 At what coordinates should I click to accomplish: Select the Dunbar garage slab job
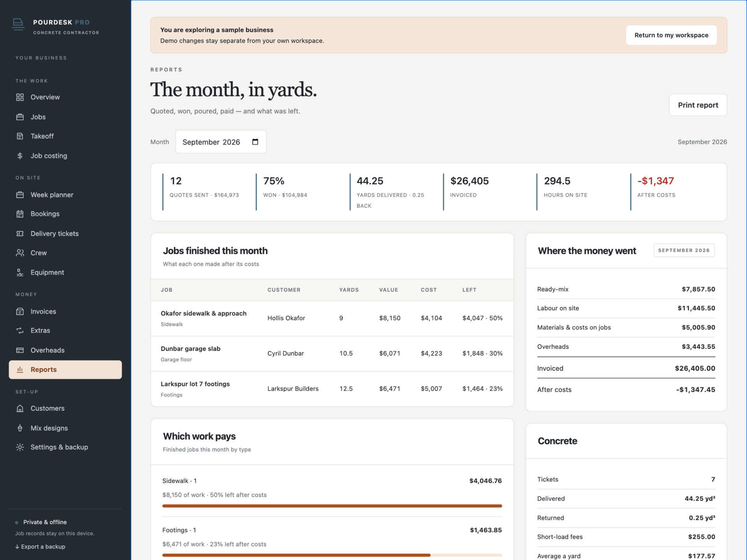(x=332, y=354)
